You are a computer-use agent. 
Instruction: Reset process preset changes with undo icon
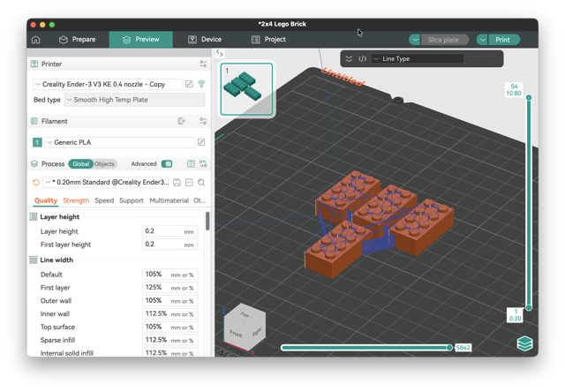(36, 182)
